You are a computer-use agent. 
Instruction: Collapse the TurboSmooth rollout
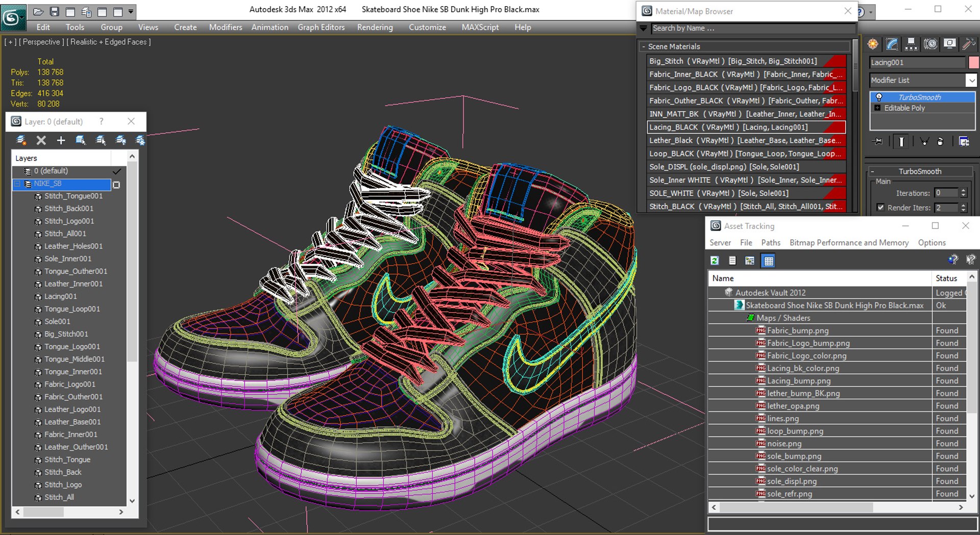[872, 171]
